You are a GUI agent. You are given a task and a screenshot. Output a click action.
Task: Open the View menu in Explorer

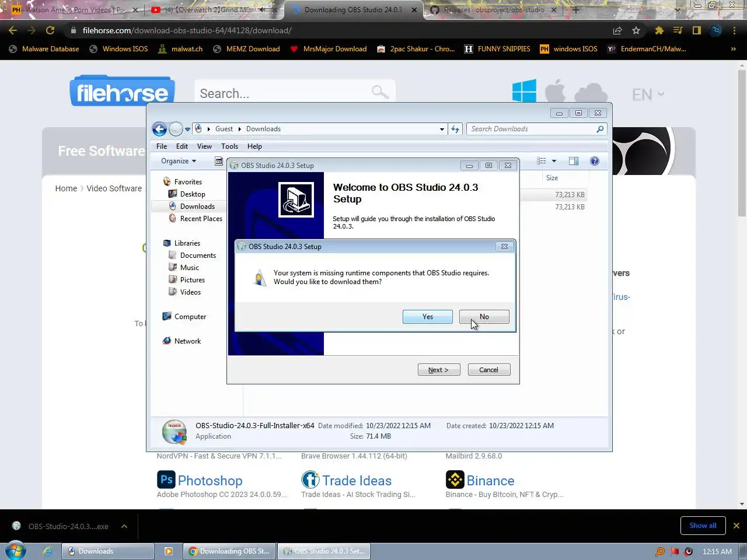click(x=204, y=146)
